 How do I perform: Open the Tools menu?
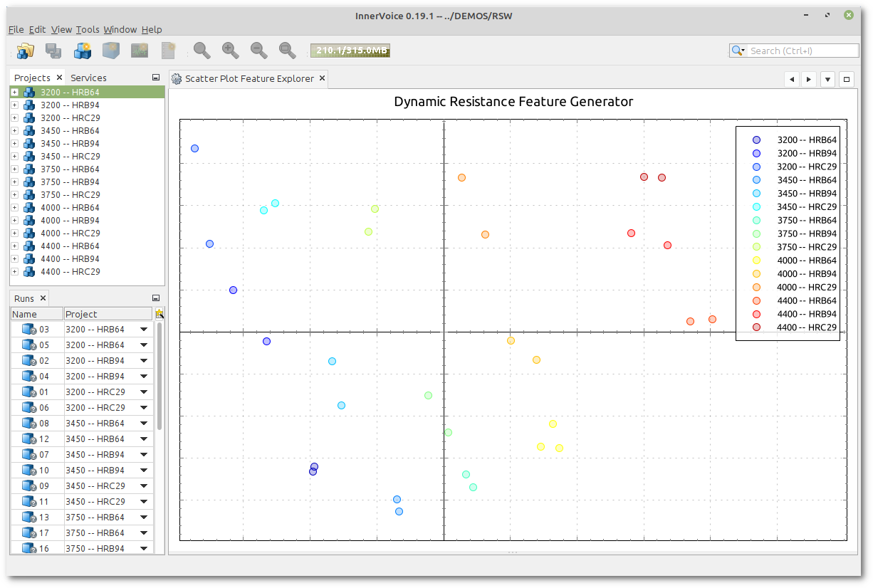[x=88, y=29]
